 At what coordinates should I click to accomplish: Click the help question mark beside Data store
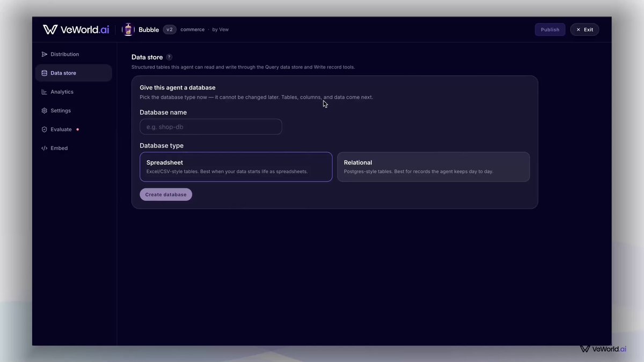click(169, 57)
